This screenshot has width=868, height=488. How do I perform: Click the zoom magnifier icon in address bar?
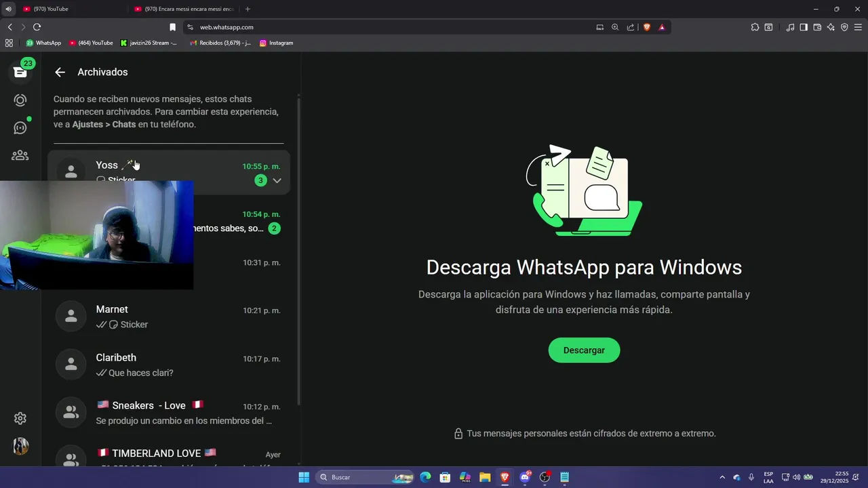pyautogui.click(x=615, y=27)
